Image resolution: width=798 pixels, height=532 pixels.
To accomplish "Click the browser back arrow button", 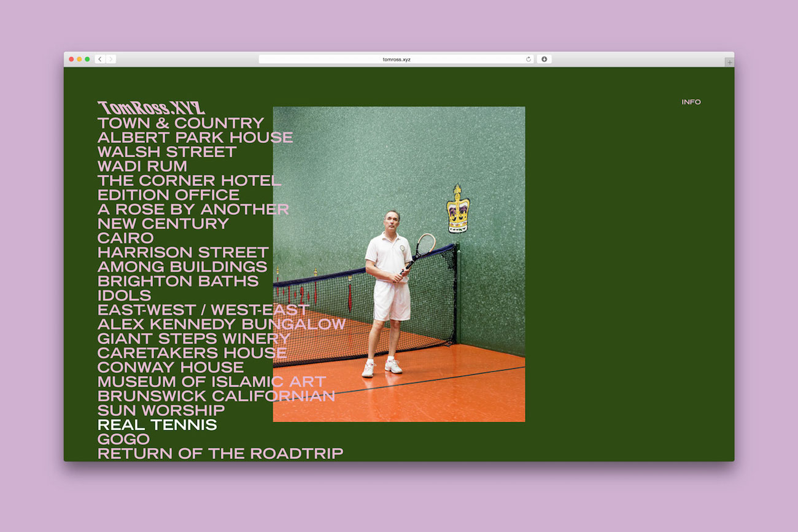I will click(x=100, y=60).
